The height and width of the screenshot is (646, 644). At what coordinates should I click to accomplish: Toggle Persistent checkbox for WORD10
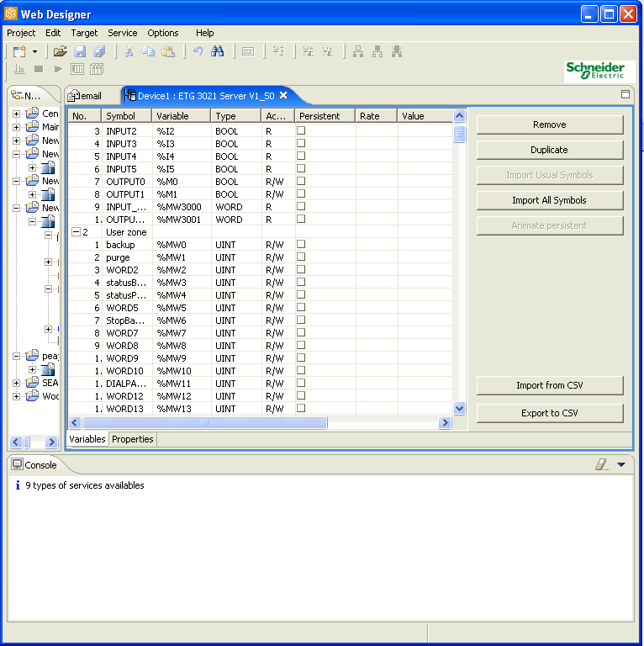click(x=301, y=370)
